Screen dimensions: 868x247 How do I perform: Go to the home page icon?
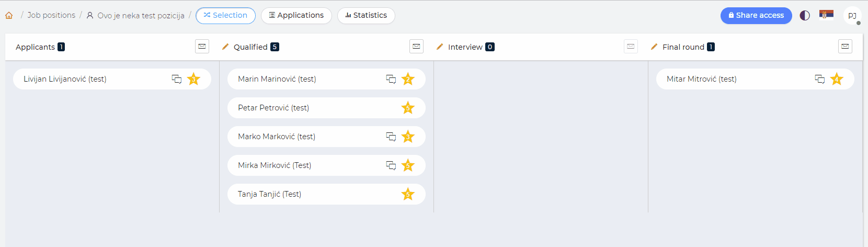tap(9, 16)
